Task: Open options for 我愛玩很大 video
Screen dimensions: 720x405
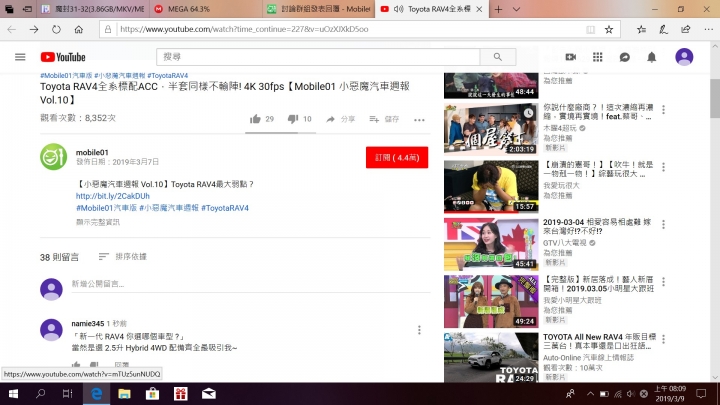Action: point(664,167)
